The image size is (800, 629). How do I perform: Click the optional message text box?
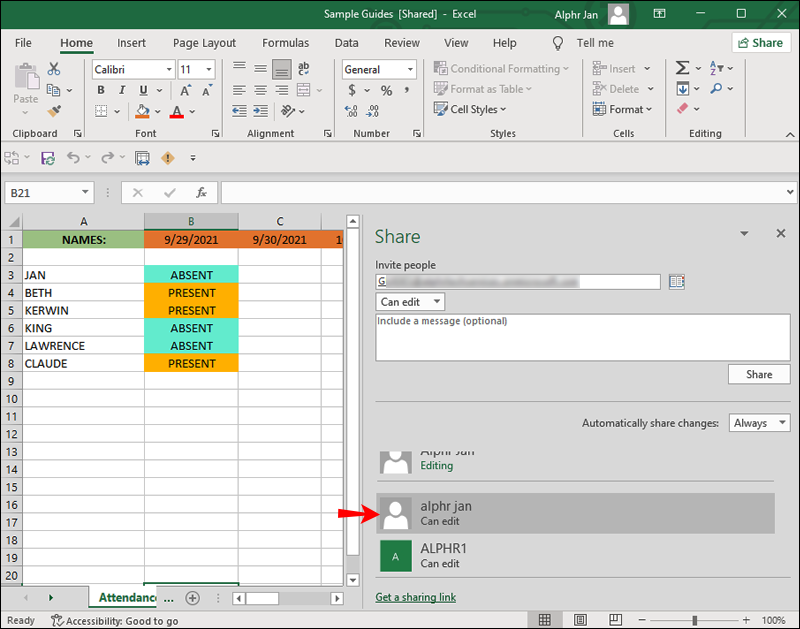click(583, 337)
